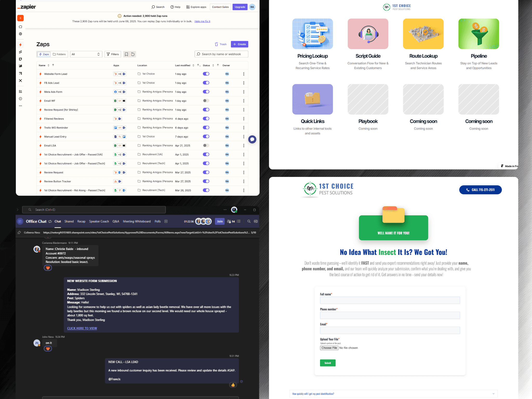Screen dimensions: 532x399
Task: Select the Zaps tab
Action: point(44,54)
